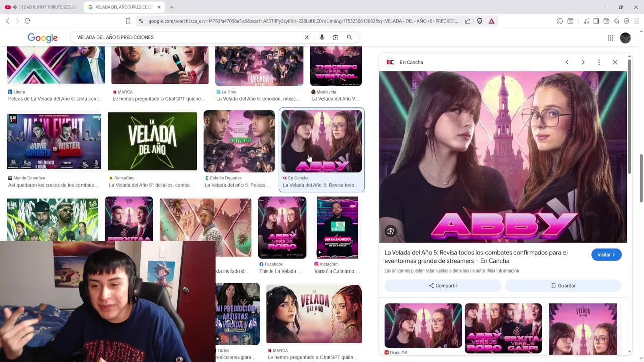Open La Hora 'emoción, músic...' caption
Screen dimensions: 644x362
pyautogui.click(x=258, y=99)
